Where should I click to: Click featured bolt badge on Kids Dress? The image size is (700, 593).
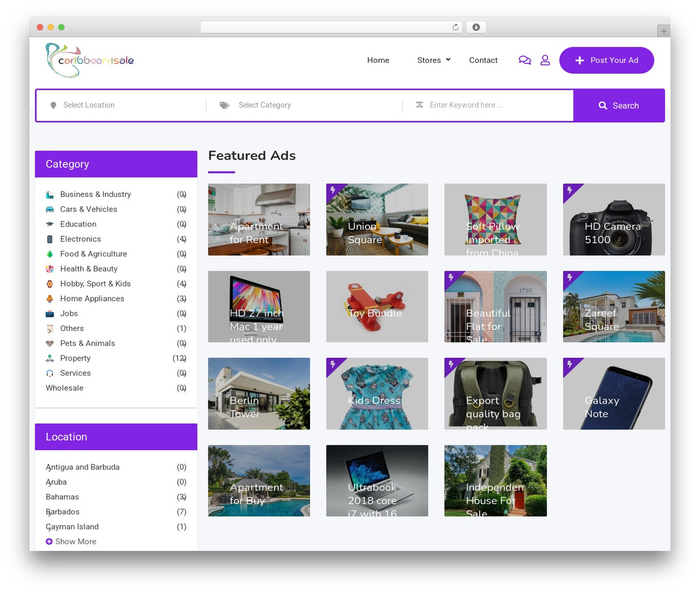point(332,364)
